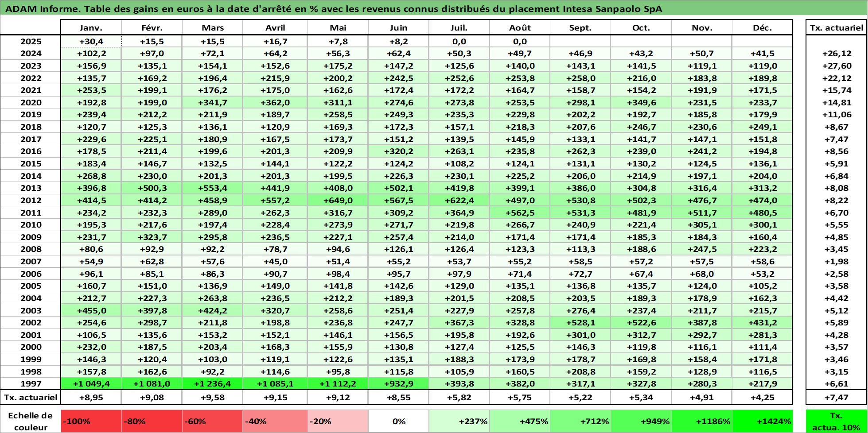Select the Juin column header
Image resolution: width=868 pixels, height=433 pixels.
[398, 27]
